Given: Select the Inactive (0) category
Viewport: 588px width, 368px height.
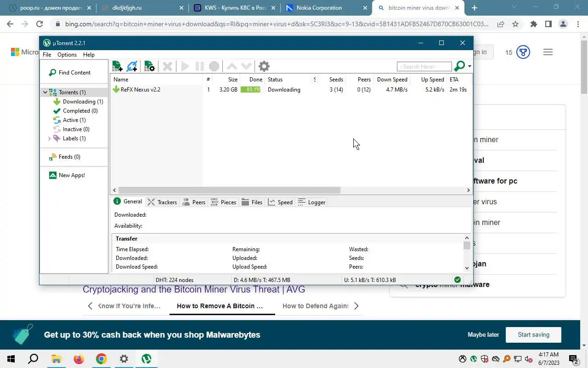Looking at the screenshot, I should pos(71,129).
